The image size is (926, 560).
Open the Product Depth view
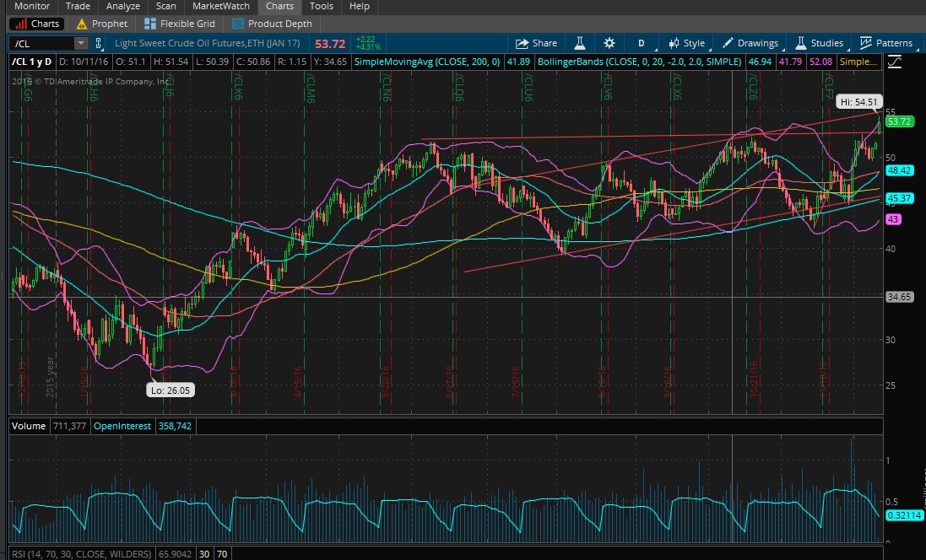(x=272, y=24)
